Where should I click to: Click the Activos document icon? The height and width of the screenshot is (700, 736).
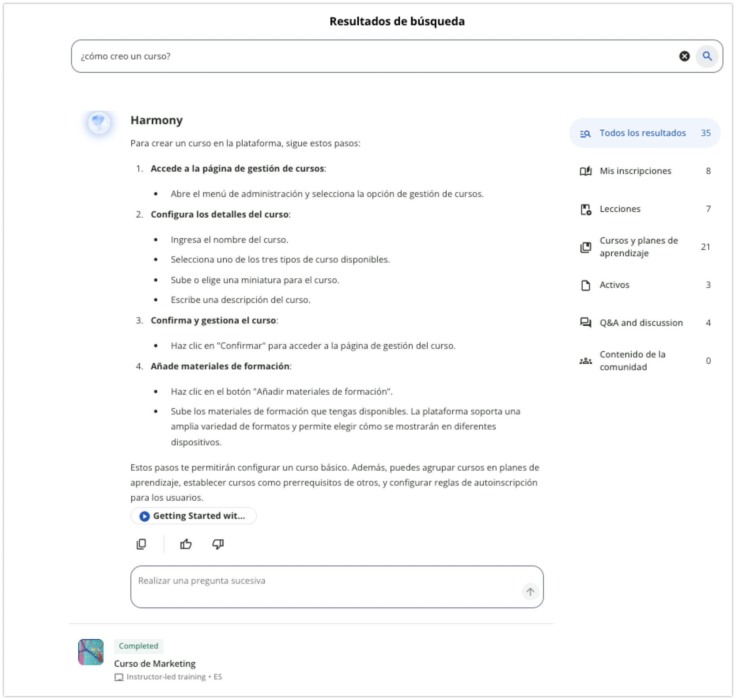tap(585, 285)
